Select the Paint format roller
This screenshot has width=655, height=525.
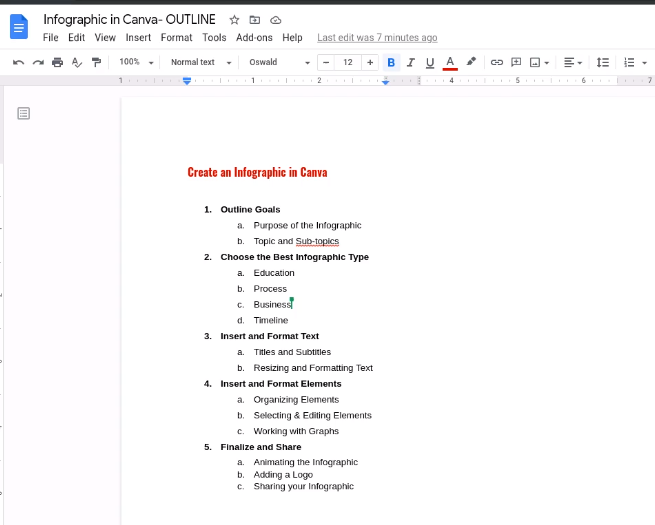coord(96,62)
